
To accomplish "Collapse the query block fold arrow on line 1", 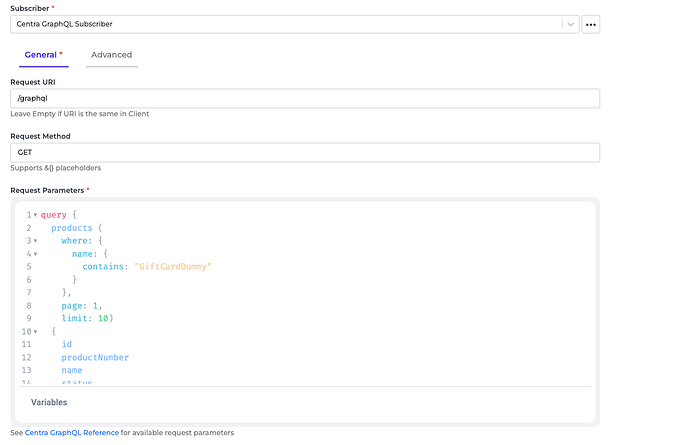I will coord(36,215).
